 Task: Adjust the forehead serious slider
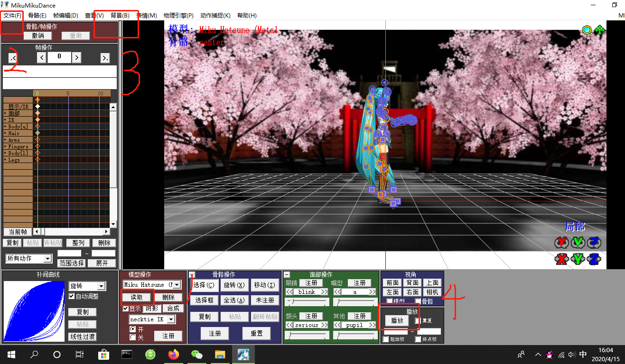click(x=308, y=335)
